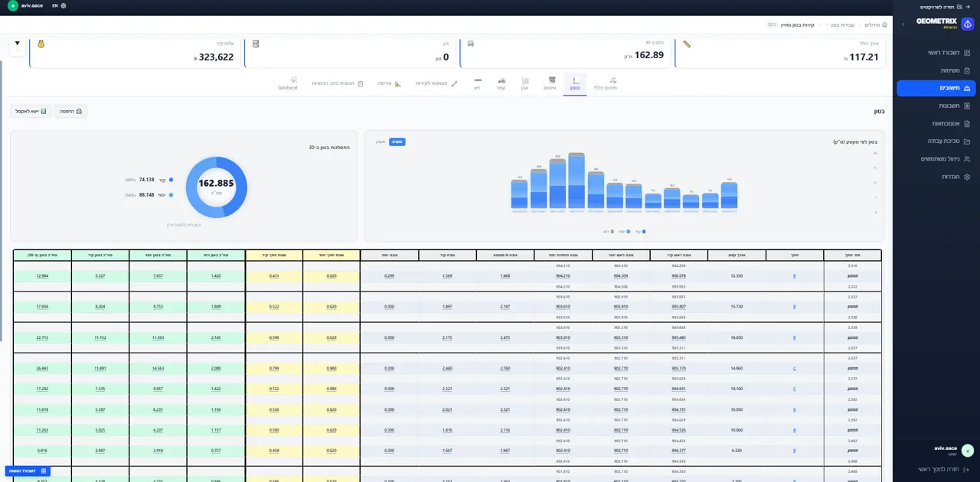Switch to the GeoExcel tab
The height and width of the screenshot is (482, 980).
pyautogui.click(x=288, y=83)
